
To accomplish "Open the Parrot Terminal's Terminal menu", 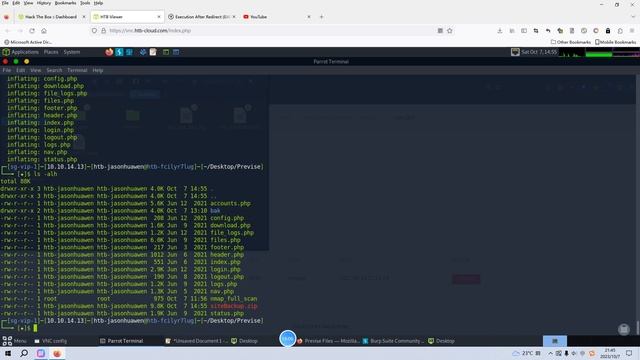I will (x=77, y=70).
